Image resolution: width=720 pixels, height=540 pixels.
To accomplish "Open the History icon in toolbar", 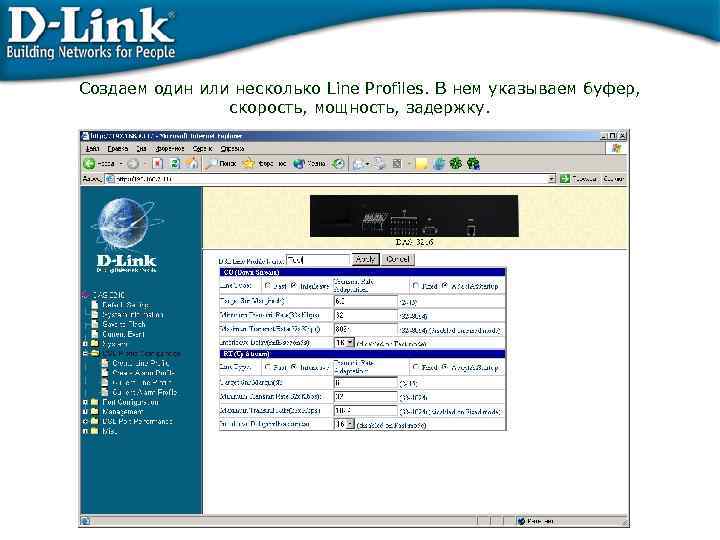I will pyautogui.click(x=339, y=163).
